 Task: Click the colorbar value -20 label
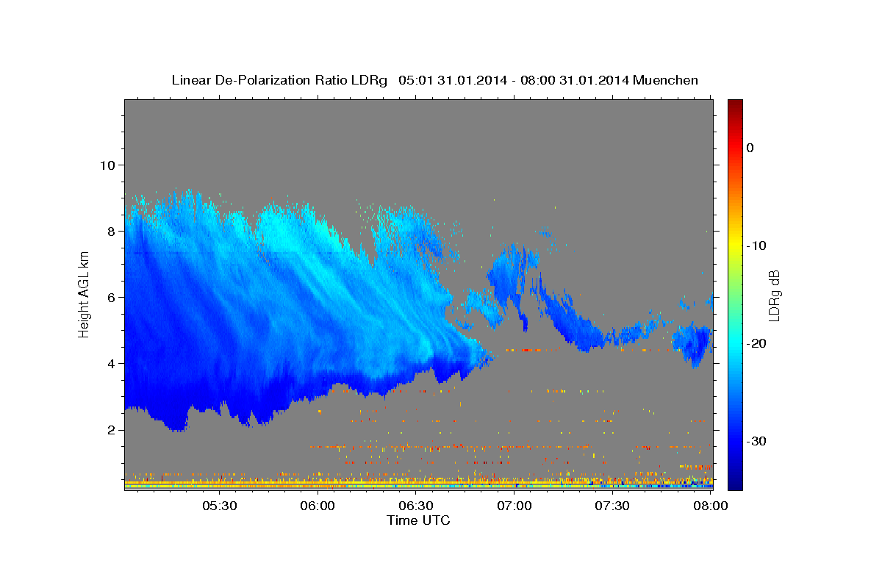(758, 343)
